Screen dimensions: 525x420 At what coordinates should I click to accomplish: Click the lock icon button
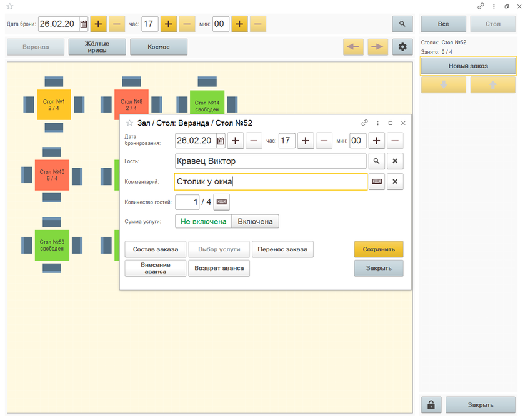[431, 404]
